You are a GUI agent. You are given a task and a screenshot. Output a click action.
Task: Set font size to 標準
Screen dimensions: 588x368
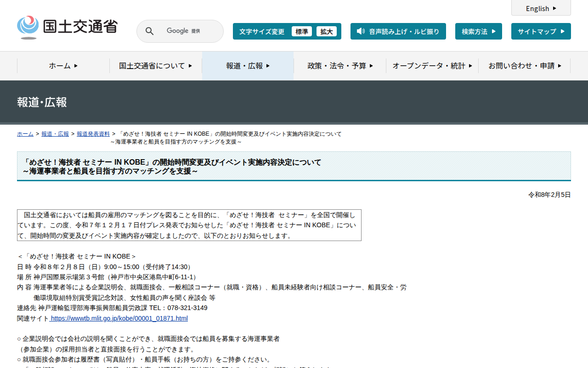point(301,31)
